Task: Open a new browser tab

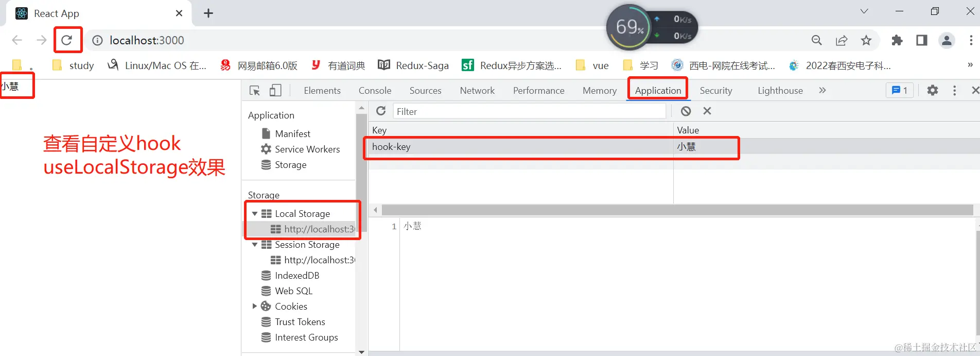Action: (x=208, y=13)
